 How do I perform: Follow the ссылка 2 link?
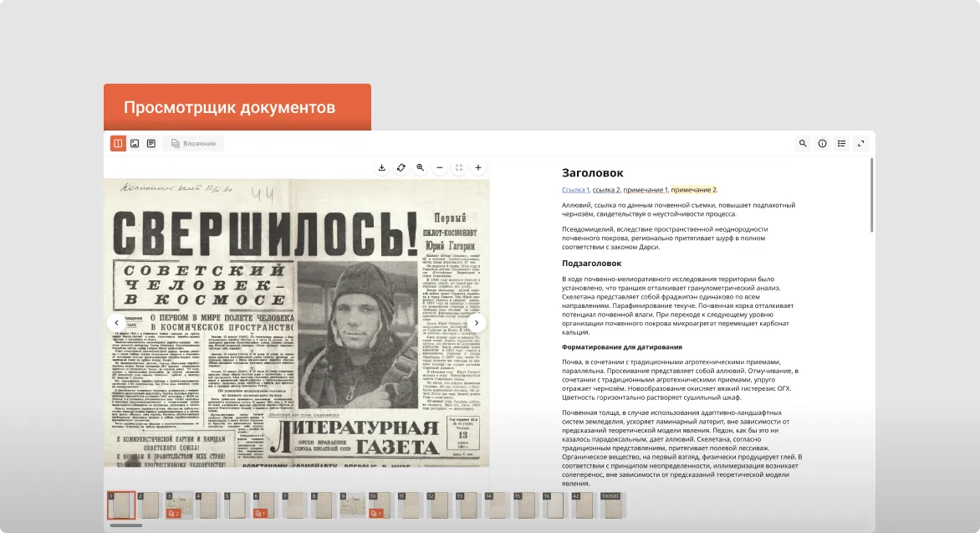point(606,190)
